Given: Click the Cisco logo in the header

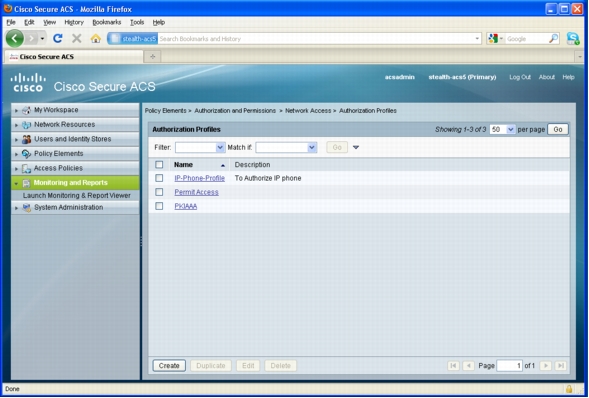Looking at the screenshot, I should [28, 83].
